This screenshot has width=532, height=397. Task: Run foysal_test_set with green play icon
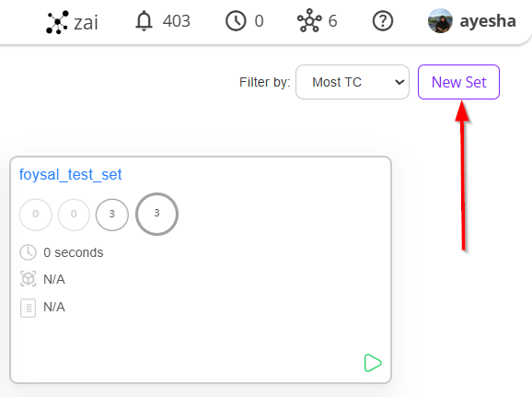point(373,363)
